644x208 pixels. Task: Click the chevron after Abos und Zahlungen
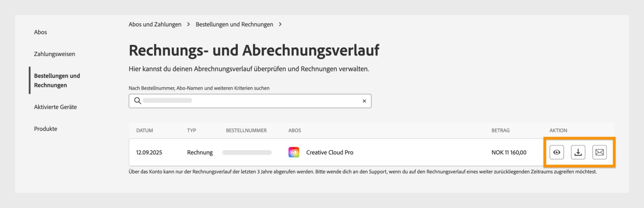[x=189, y=24]
